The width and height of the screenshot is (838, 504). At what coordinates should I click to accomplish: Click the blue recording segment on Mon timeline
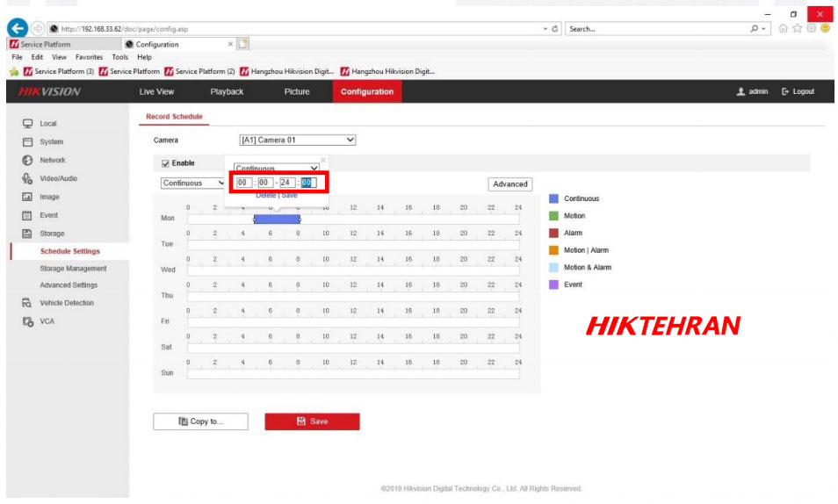pyautogui.click(x=277, y=220)
